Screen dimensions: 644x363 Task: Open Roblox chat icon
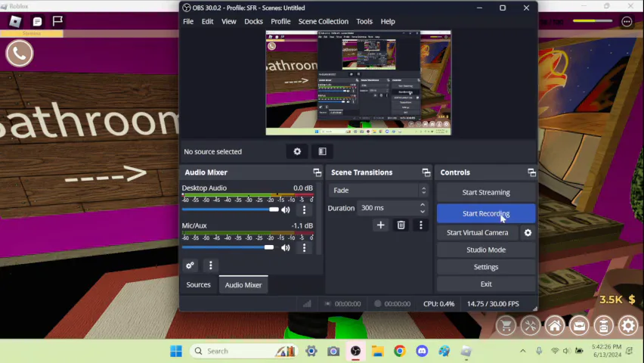click(x=37, y=21)
